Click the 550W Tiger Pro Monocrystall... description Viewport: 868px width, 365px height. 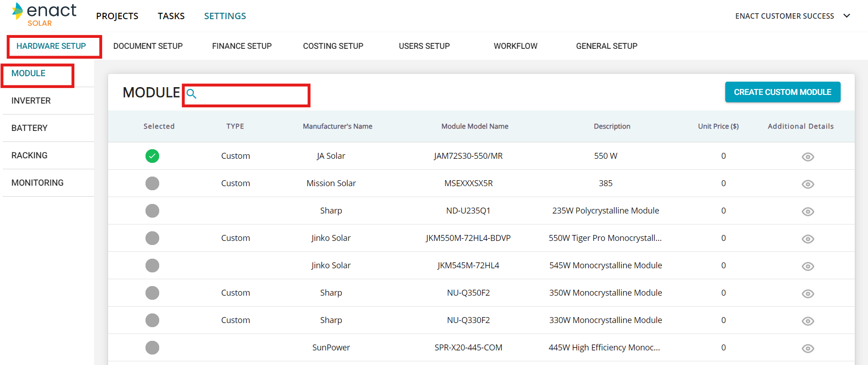pos(605,238)
